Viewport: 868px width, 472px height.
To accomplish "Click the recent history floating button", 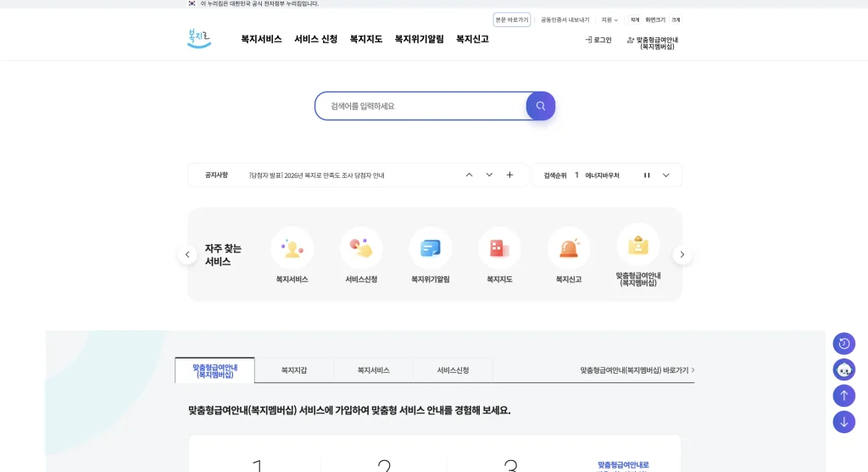I will 843,344.
